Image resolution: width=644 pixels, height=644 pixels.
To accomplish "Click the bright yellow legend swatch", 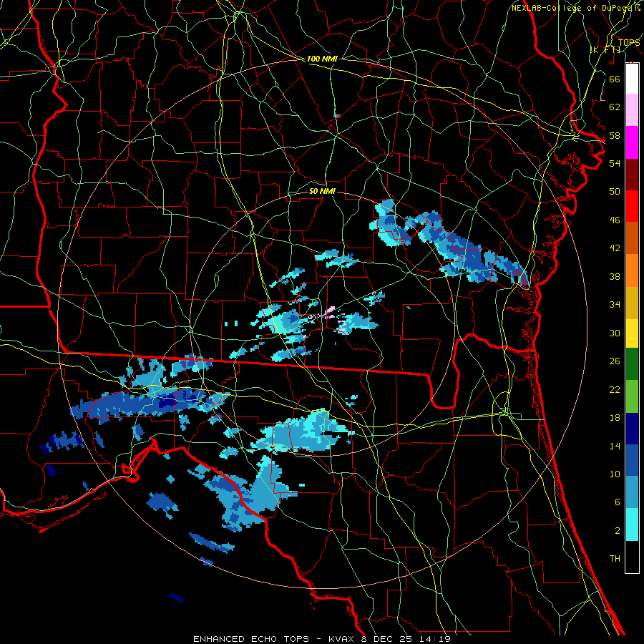I will [x=632, y=333].
